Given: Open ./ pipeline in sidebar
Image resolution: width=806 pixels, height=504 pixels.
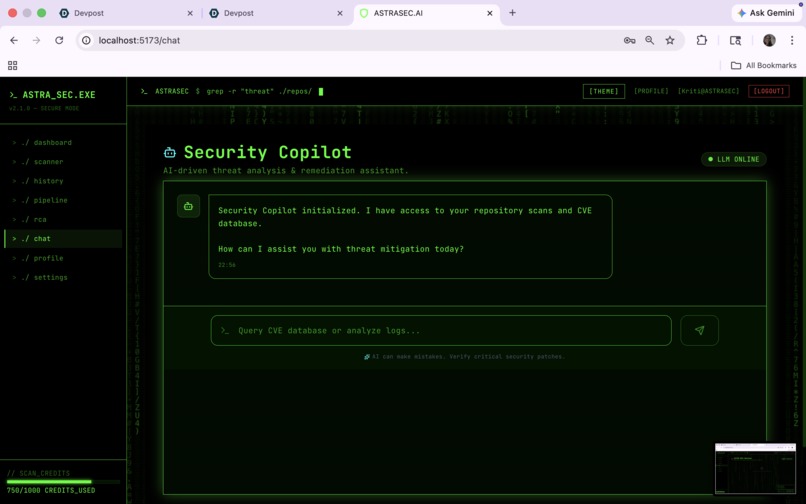Looking at the screenshot, I should 63,200.
